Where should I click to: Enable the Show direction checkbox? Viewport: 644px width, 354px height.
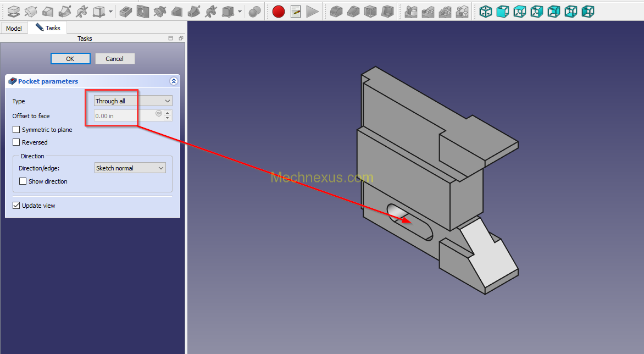coord(23,181)
